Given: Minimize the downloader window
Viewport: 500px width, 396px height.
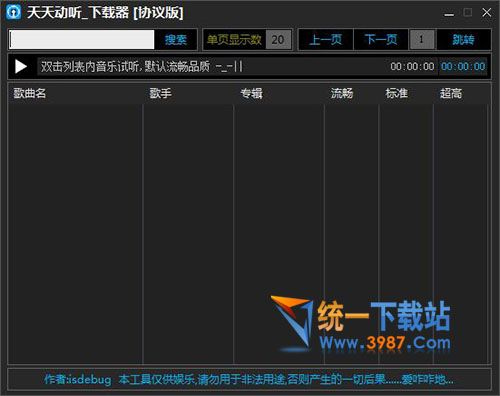Looking at the screenshot, I should coord(449,13).
